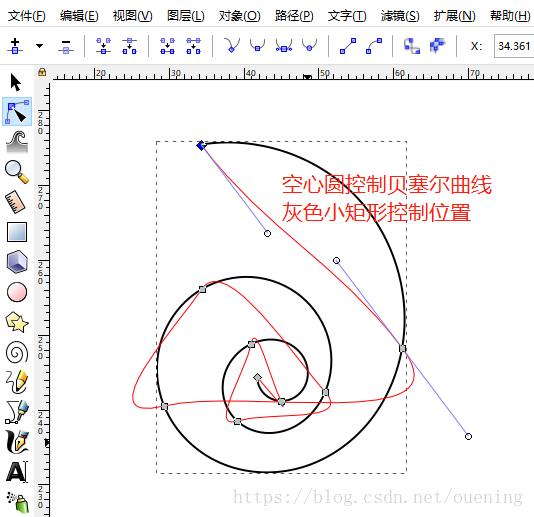Select the Spiral tool

(17, 352)
